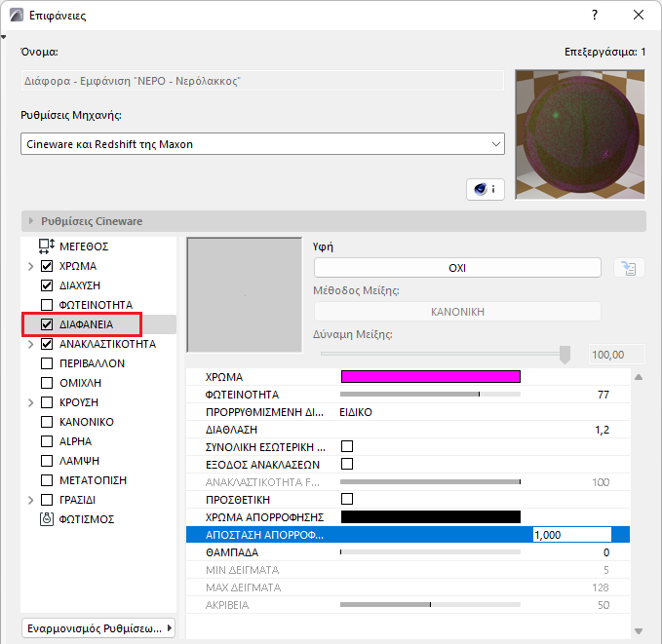Screen dimensions: 662x644
Task: Enable the ΛΑΜΨΗ channel checkbox
Action: (x=47, y=461)
